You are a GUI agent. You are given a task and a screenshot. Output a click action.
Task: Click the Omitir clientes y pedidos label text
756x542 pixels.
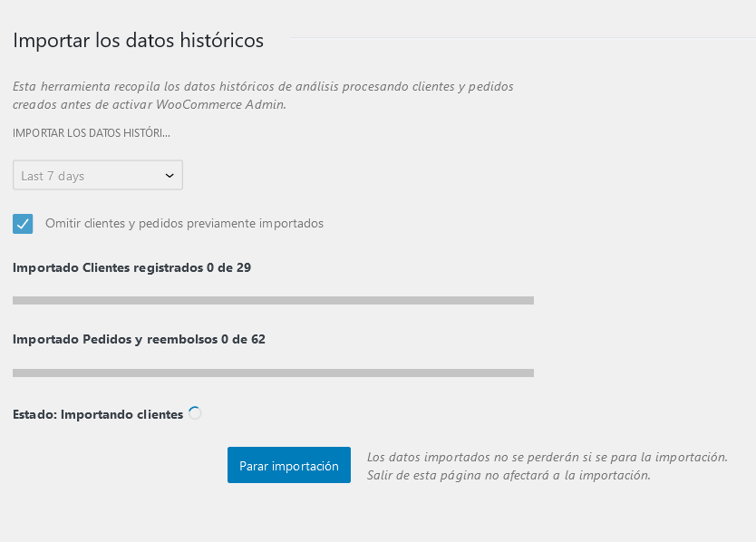[184, 224]
